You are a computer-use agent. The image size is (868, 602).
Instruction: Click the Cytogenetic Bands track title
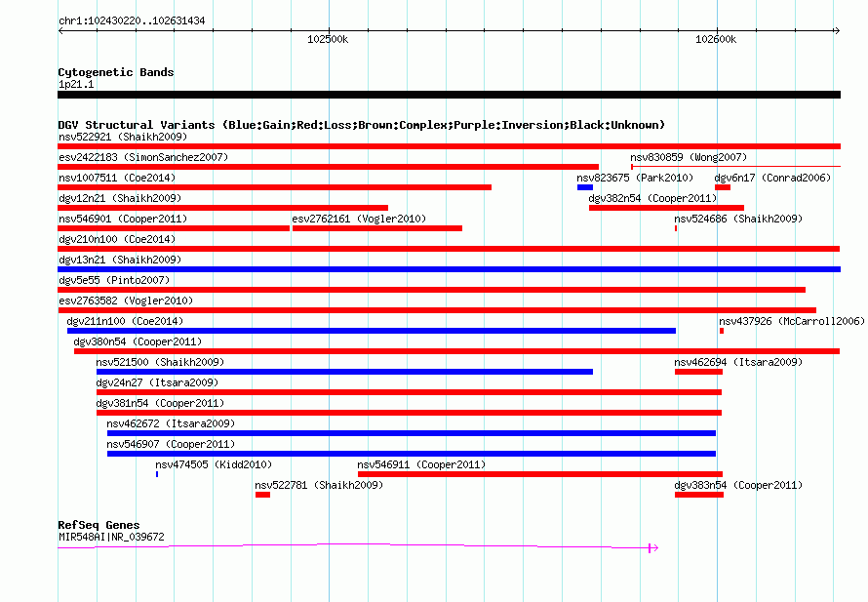click(x=116, y=72)
